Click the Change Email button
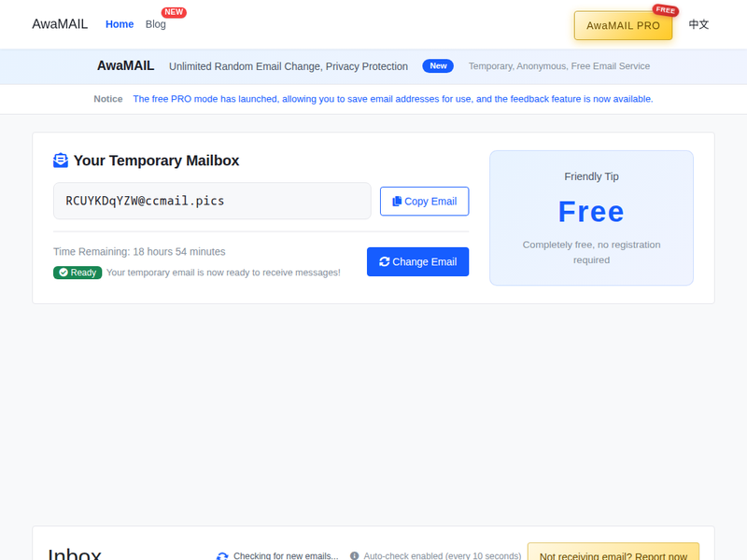The height and width of the screenshot is (560, 747). coord(417,262)
